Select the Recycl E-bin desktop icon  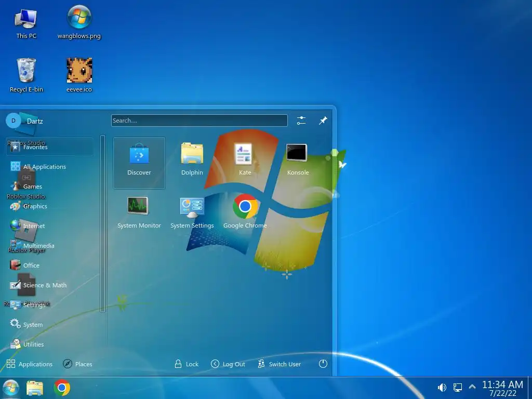(x=26, y=75)
